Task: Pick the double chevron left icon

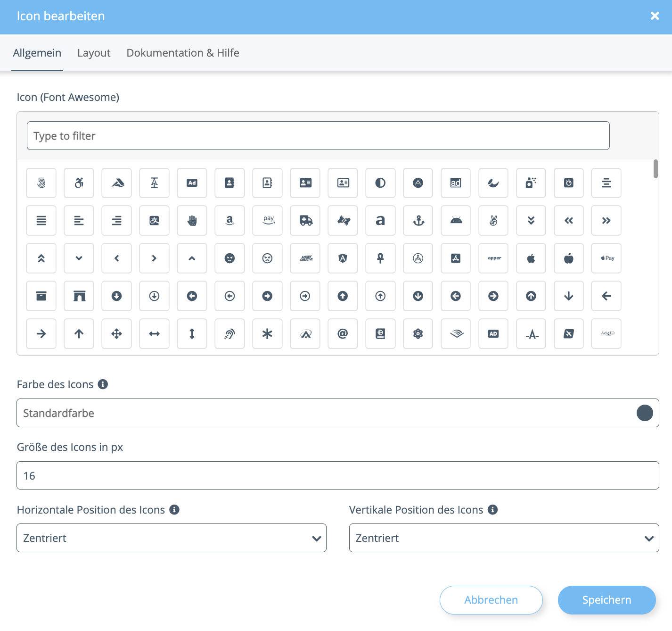Action: point(569,221)
